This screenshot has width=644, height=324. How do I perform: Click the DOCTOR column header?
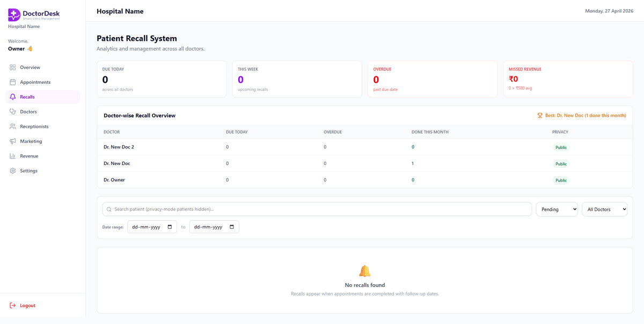(112, 132)
